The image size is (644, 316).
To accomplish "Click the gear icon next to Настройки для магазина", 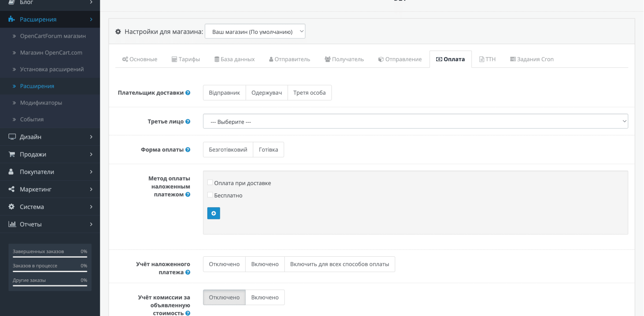I will pyautogui.click(x=118, y=31).
